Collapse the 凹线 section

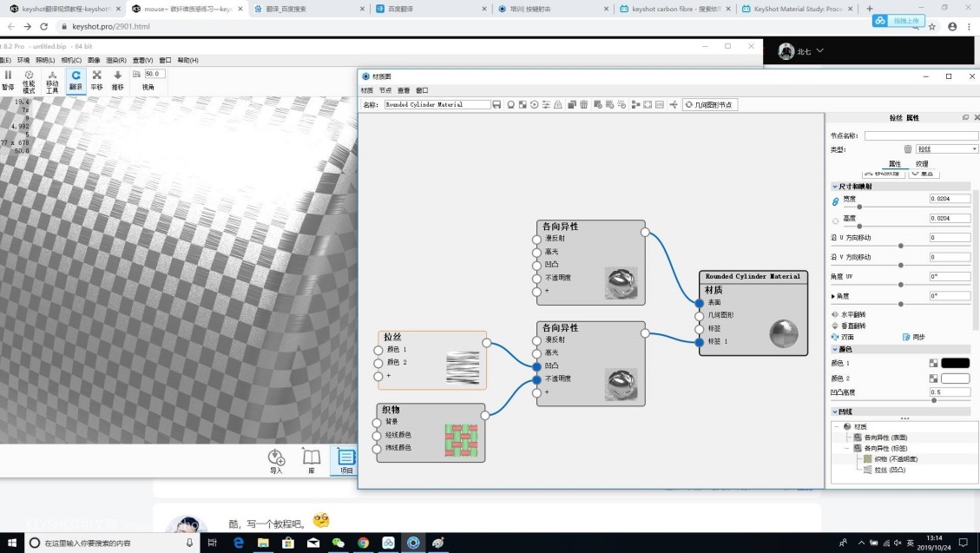tap(835, 411)
